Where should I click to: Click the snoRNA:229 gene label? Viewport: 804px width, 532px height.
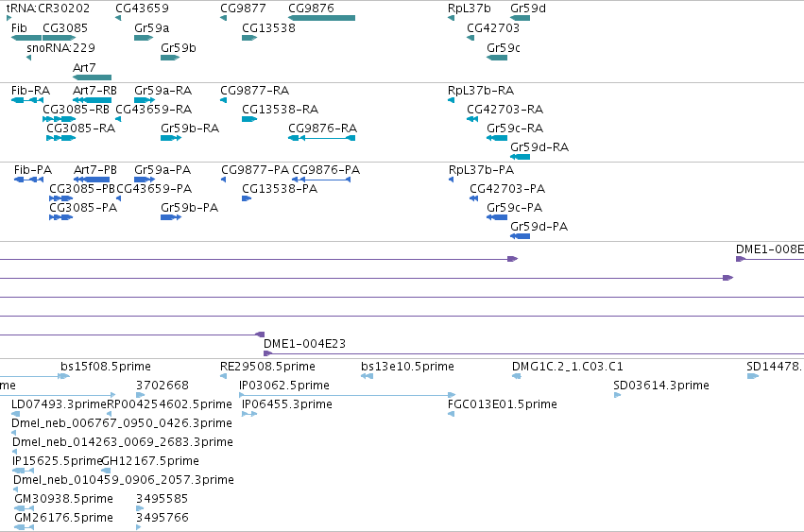pos(61,48)
